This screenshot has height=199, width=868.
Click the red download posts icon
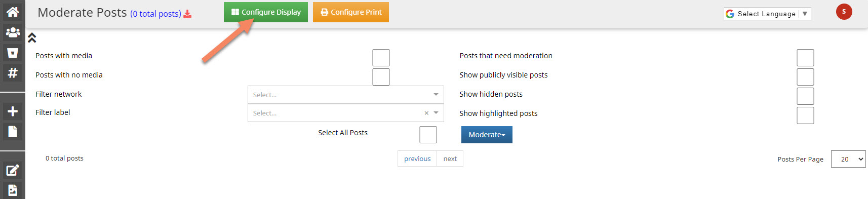tap(187, 14)
